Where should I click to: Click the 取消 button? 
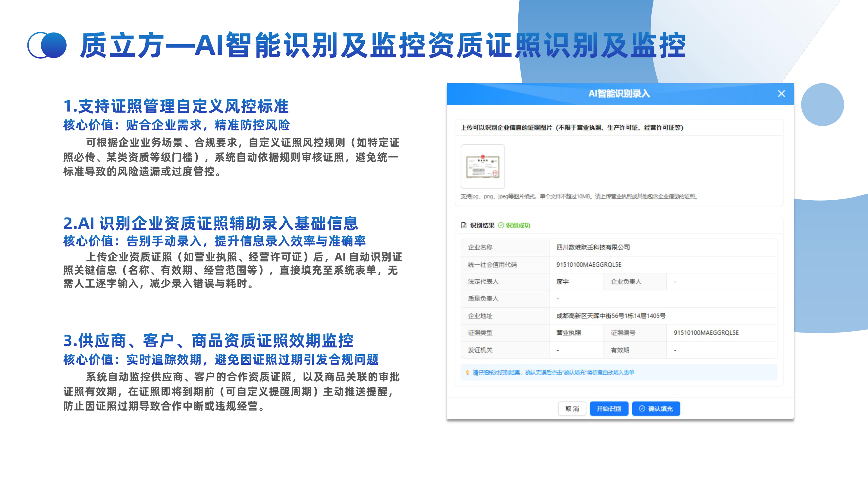click(x=572, y=408)
